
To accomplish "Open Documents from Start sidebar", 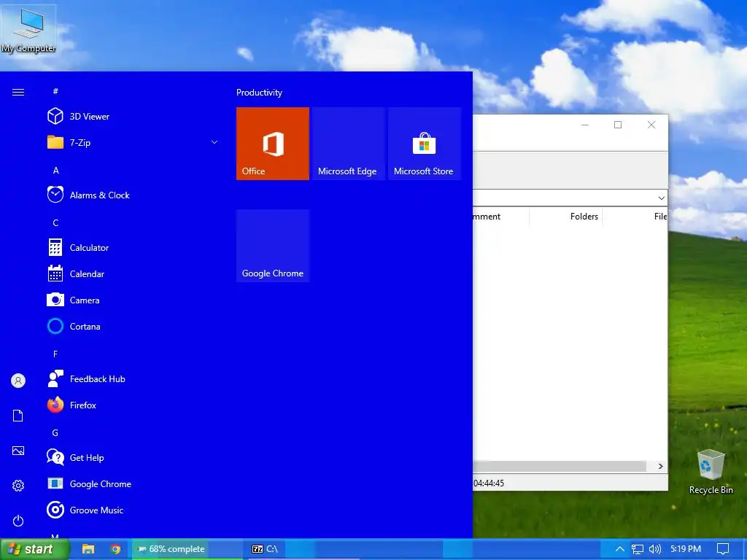I will tap(18, 416).
